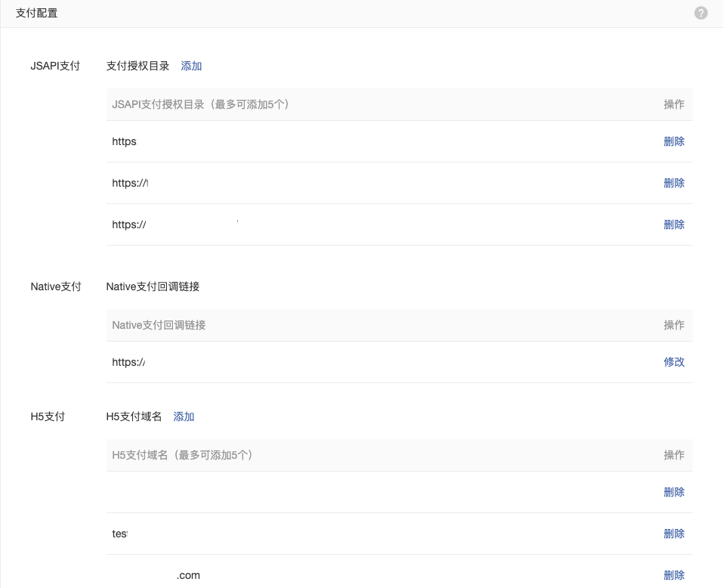This screenshot has height=588, width=723.
Task: Delete the first H5 payment domain row
Action: point(673,492)
